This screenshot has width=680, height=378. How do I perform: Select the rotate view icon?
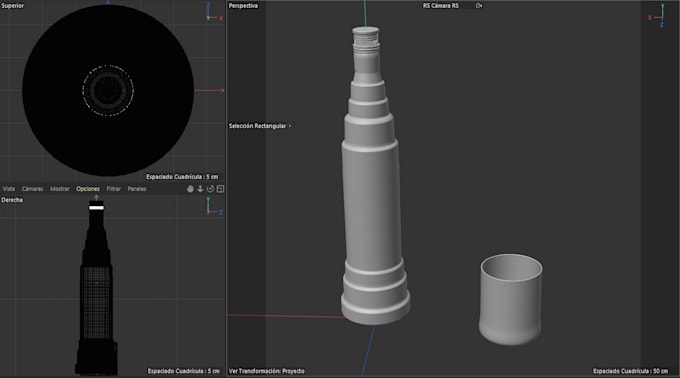(x=210, y=189)
